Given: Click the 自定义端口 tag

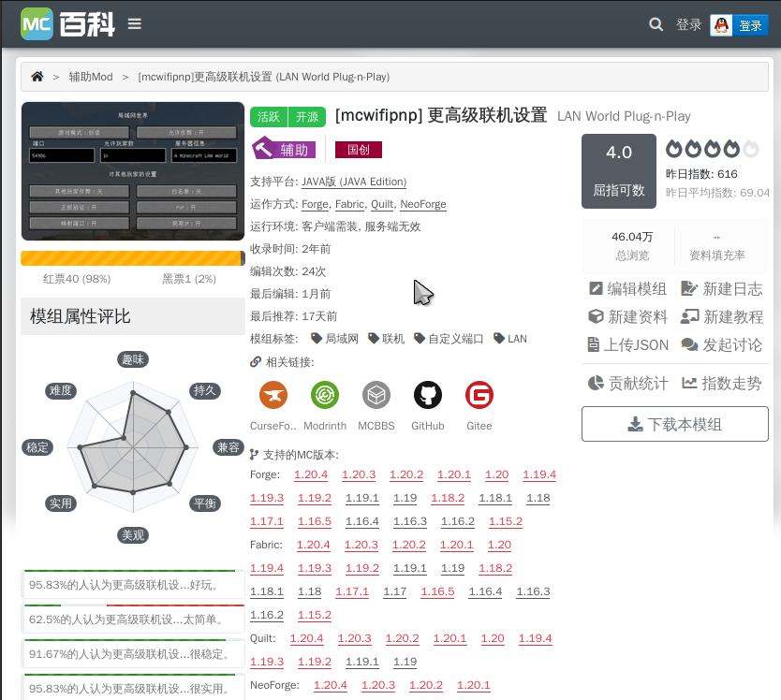Looking at the screenshot, I should (x=449, y=339).
